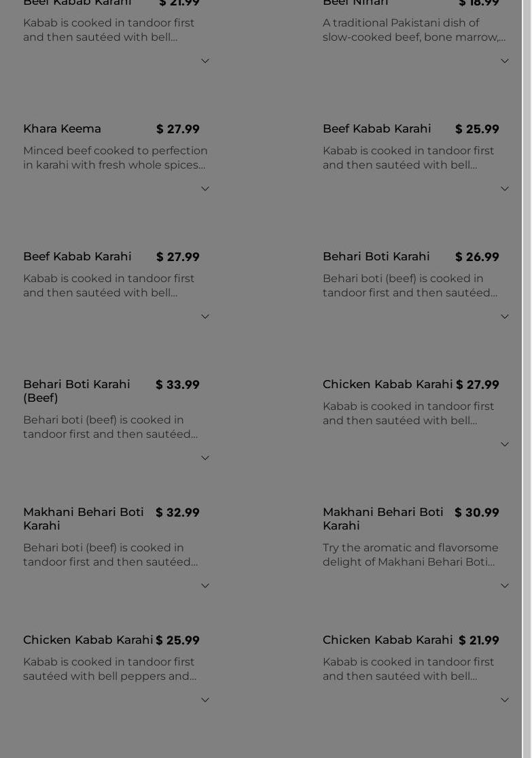Select the Behari Boti Karahi (Beef) title

tap(76, 391)
